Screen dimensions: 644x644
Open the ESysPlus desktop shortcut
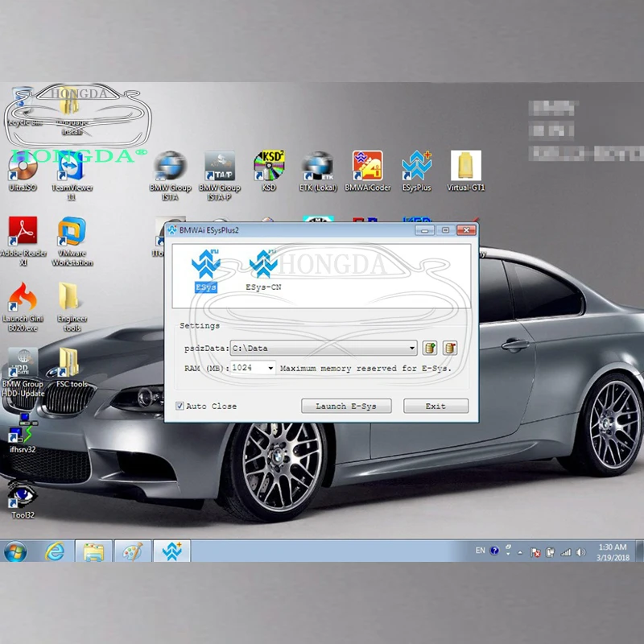(x=416, y=171)
